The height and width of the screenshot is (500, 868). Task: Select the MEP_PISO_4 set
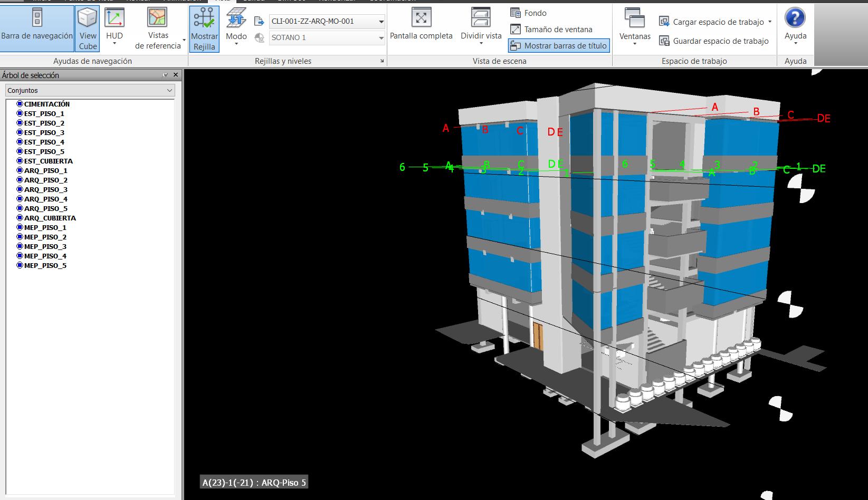[42, 256]
